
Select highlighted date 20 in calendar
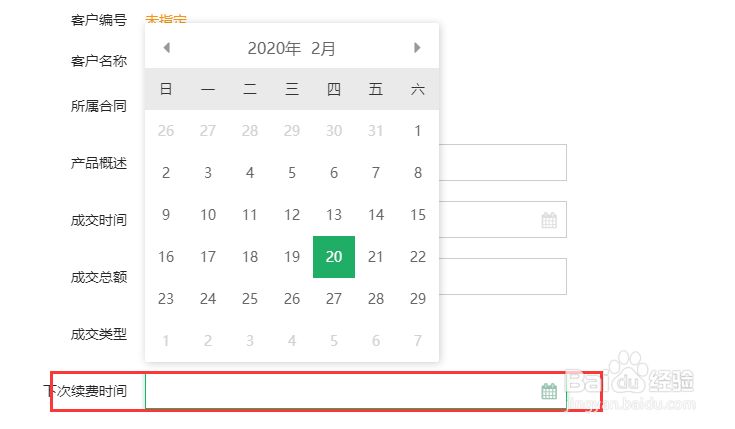334,257
